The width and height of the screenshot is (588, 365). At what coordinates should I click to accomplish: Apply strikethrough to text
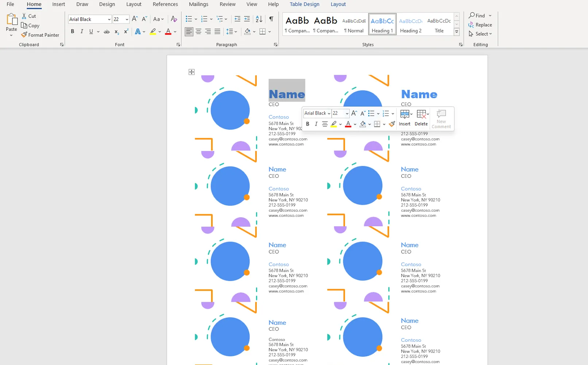coord(107,32)
